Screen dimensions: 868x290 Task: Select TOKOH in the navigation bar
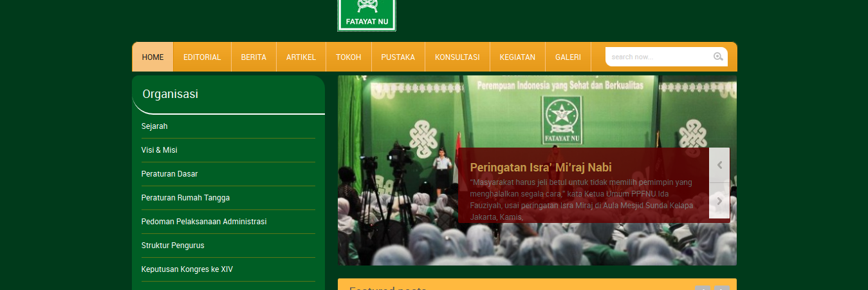click(348, 57)
